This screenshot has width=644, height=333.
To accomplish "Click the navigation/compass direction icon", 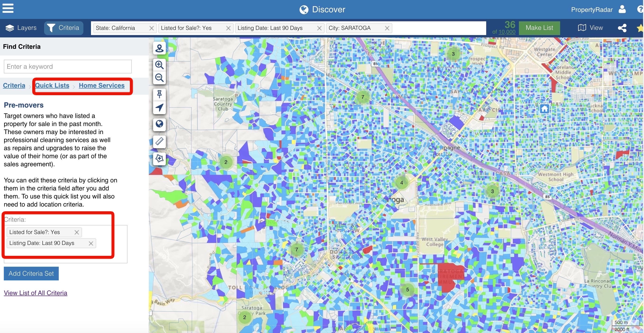I will [x=159, y=107].
